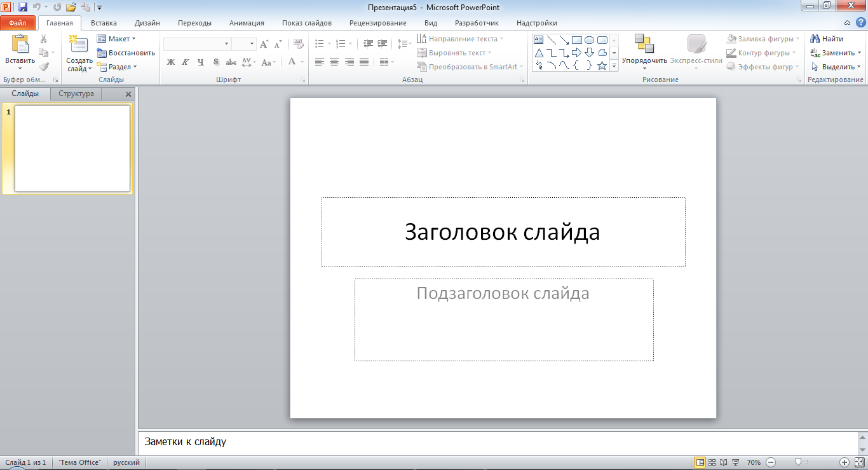
Task: Open file via the folder icon in quick access
Action: (71, 8)
